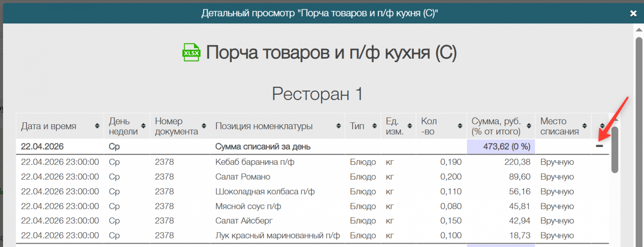Collapse the 22.04.2026 day group with minus
The image size is (644, 247).
[x=600, y=146]
